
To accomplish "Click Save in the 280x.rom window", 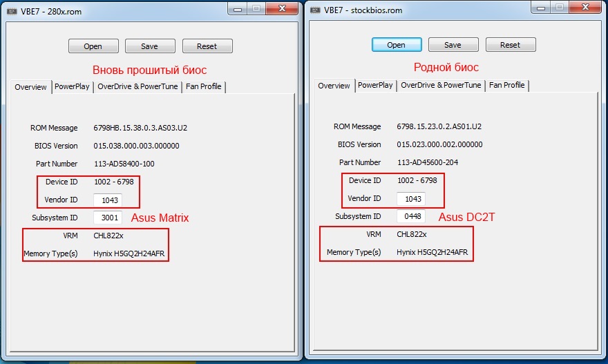I will 150,46.
